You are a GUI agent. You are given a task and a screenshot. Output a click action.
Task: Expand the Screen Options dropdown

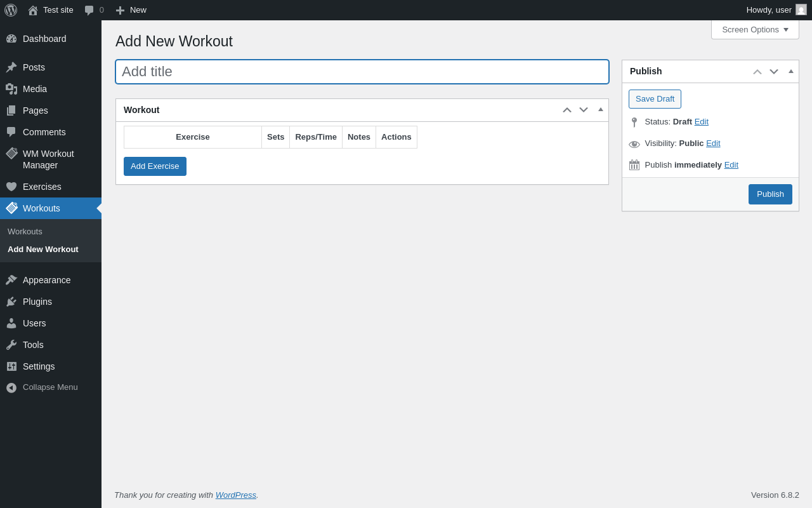click(x=755, y=29)
